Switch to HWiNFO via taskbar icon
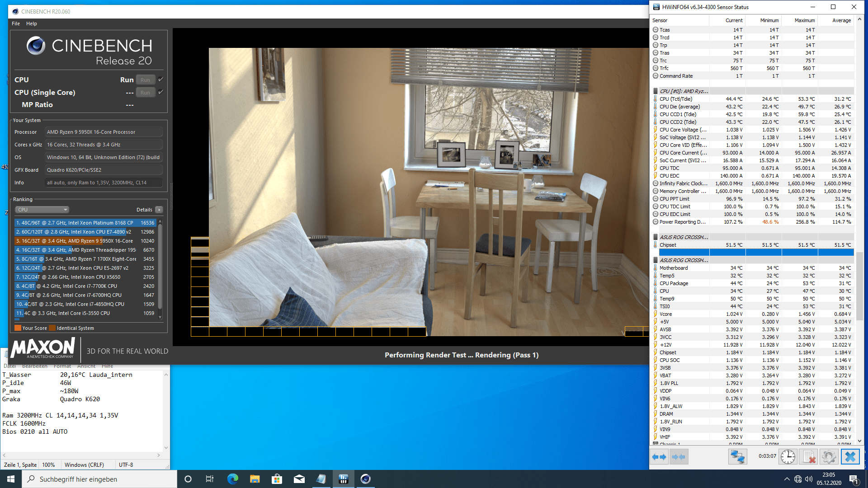The height and width of the screenshot is (488, 868). [x=343, y=479]
